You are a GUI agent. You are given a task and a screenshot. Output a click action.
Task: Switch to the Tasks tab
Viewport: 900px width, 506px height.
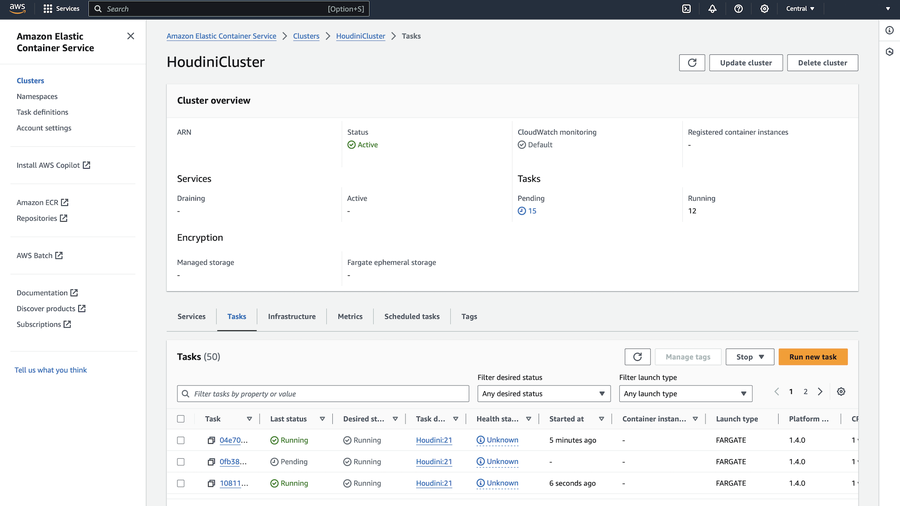(236, 317)
